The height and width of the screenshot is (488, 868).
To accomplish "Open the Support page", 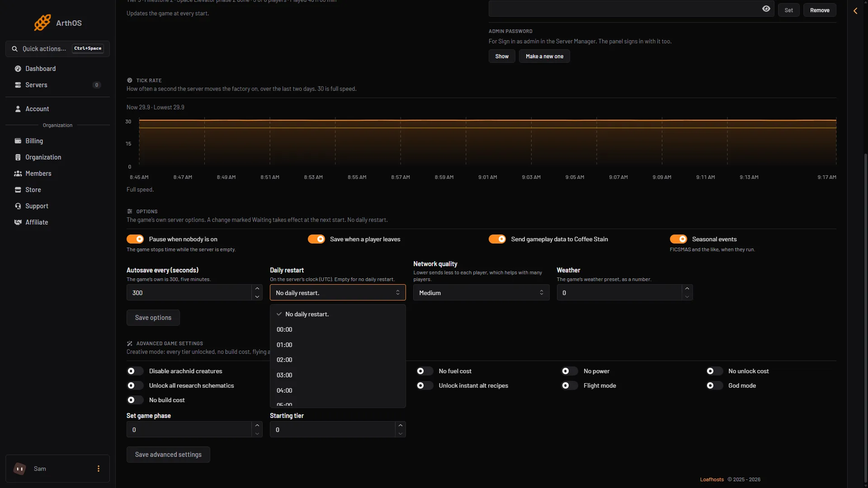I will point(57,206).
